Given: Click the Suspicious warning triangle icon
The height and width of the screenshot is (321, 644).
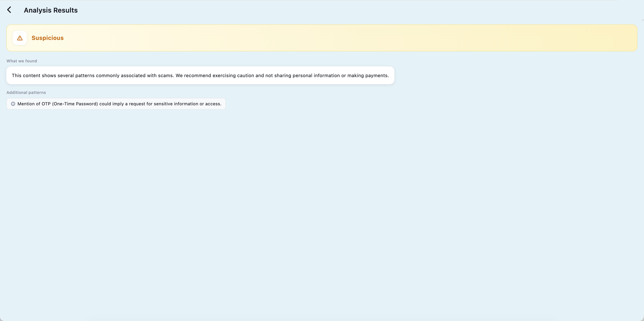Looking at the screenshot, I should (x=20, y=38).
